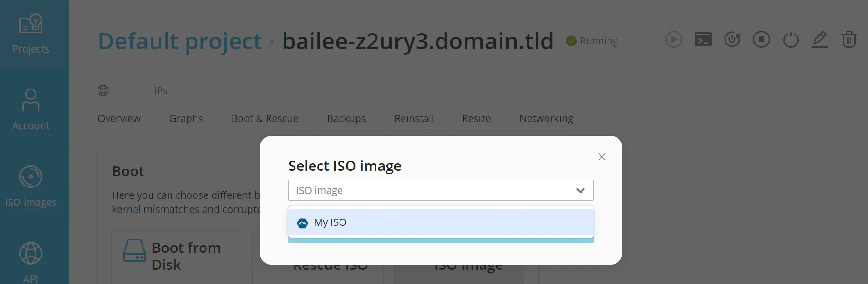Open the API section icon
The image size is (868, 284).
tap(31, 254)
